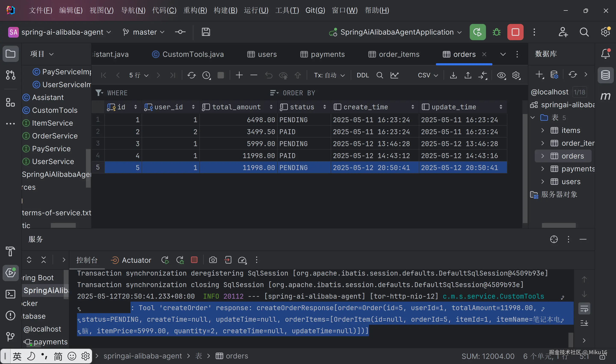This screenshot has height=364, width=616.
Task: Add a new row with plus icon
Action: click(239, 75)
